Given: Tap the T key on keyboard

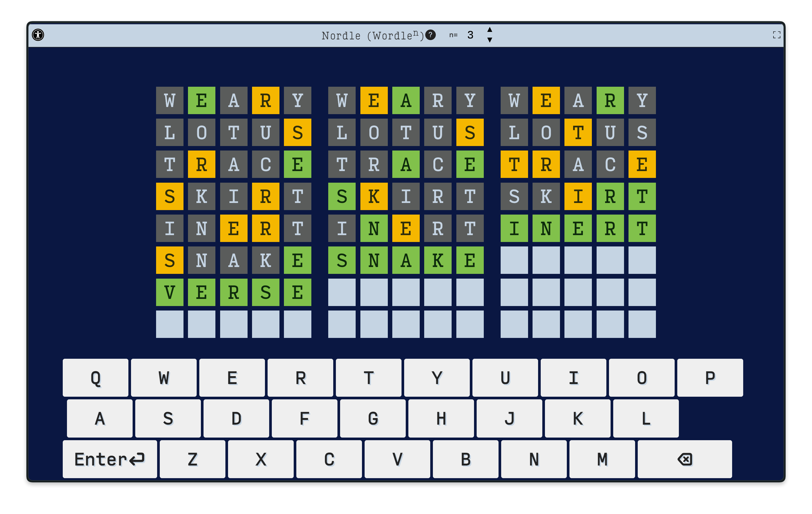Looking at the screenshot, I should pos(369,377).
